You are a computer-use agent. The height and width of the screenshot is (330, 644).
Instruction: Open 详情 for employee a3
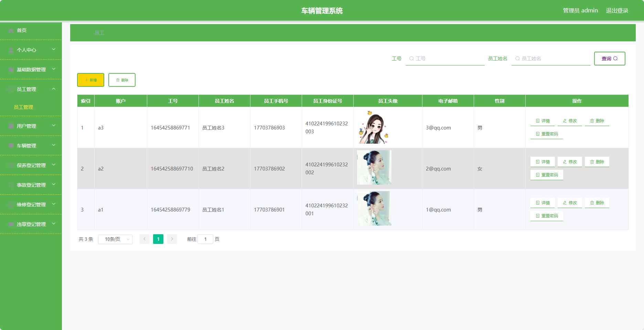[543, 121]
